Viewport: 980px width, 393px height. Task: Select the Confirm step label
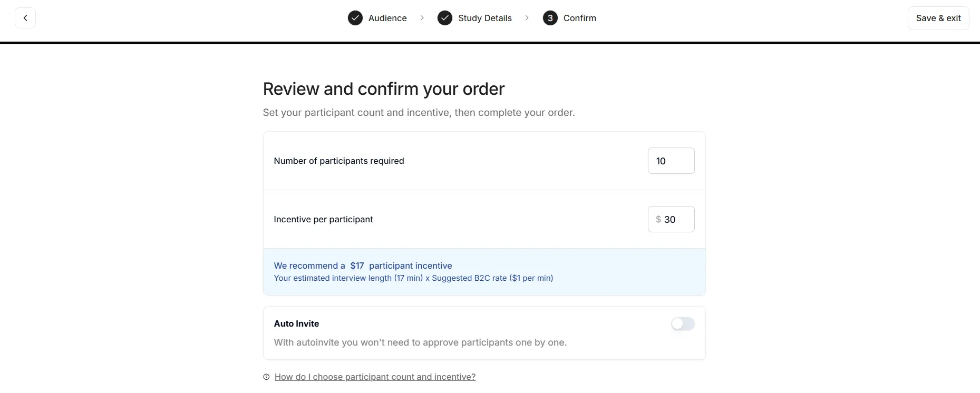580,18
